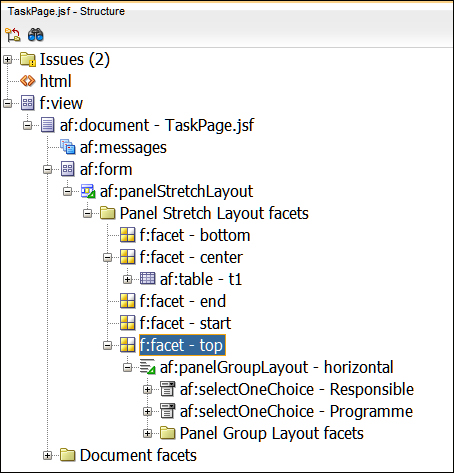Image resolution: width=454 pixels, height=473 pixels.
Task: Expand the Document facets folder
Action: click(x=47, y=455)
